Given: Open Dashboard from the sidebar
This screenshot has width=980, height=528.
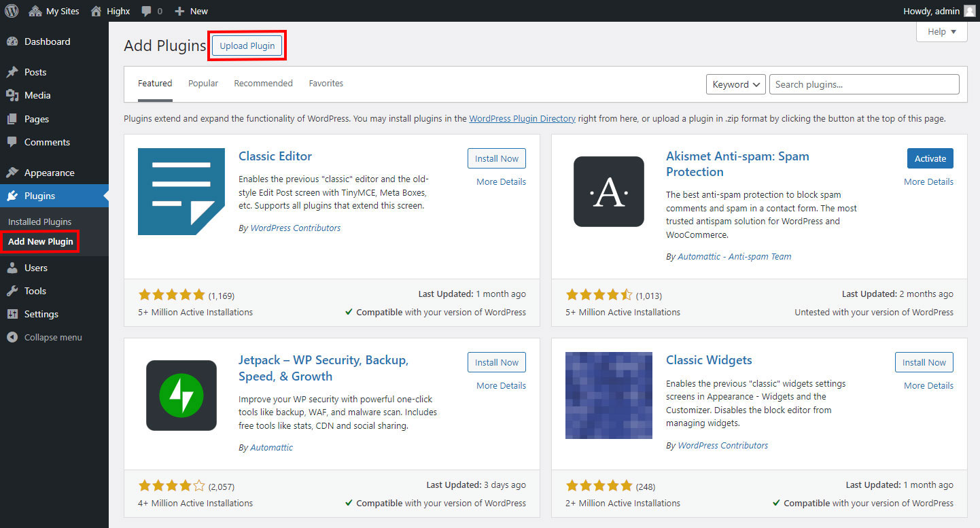Looking at the screenshot, I should click(x=47, y=41).
